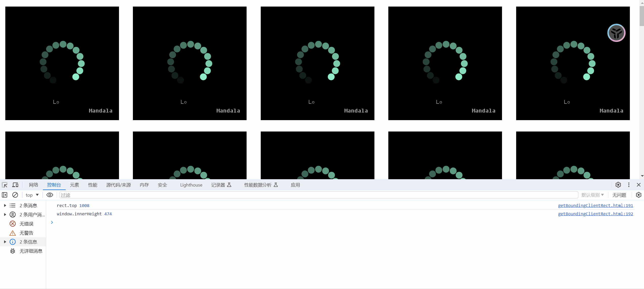Toggle live expression eye icon
Viewport: 644px width, 289px height.
tap(50, 195)
